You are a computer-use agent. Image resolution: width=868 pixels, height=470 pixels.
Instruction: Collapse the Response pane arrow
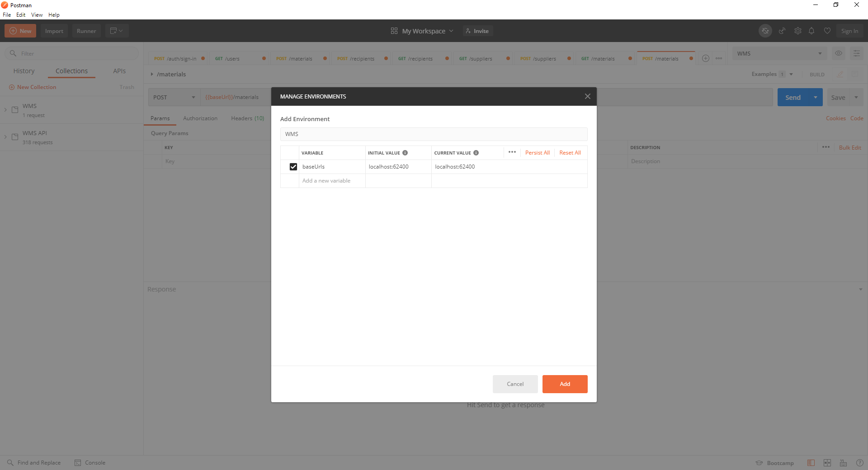860,289
